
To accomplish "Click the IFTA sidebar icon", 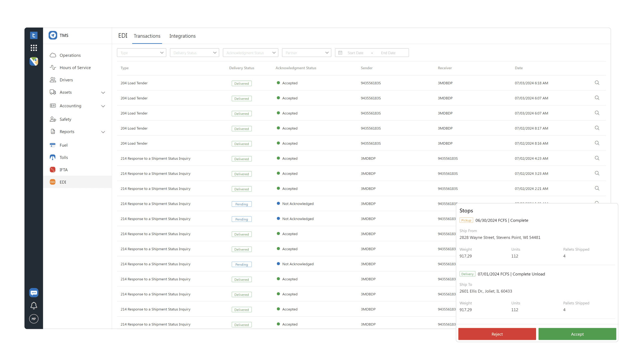I will pos(53,169).
